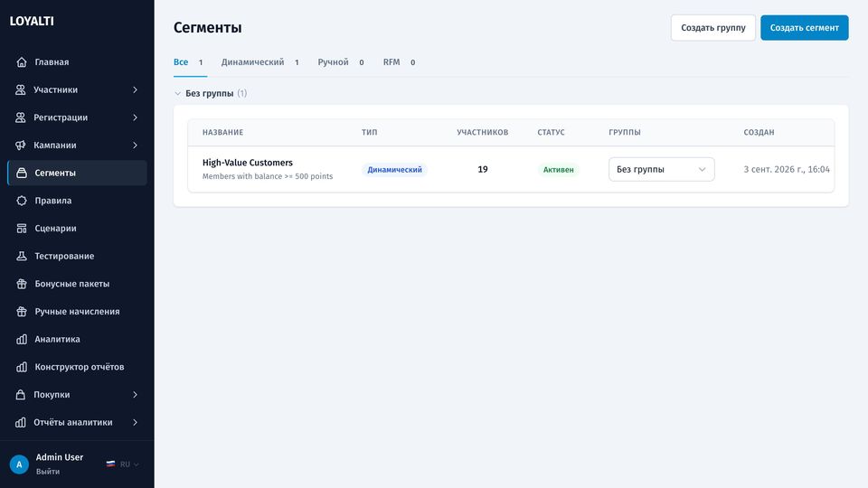The width and height of the screenshot is (868, 488).
Task: Click the Участников column header
Action: coord(482,132)
